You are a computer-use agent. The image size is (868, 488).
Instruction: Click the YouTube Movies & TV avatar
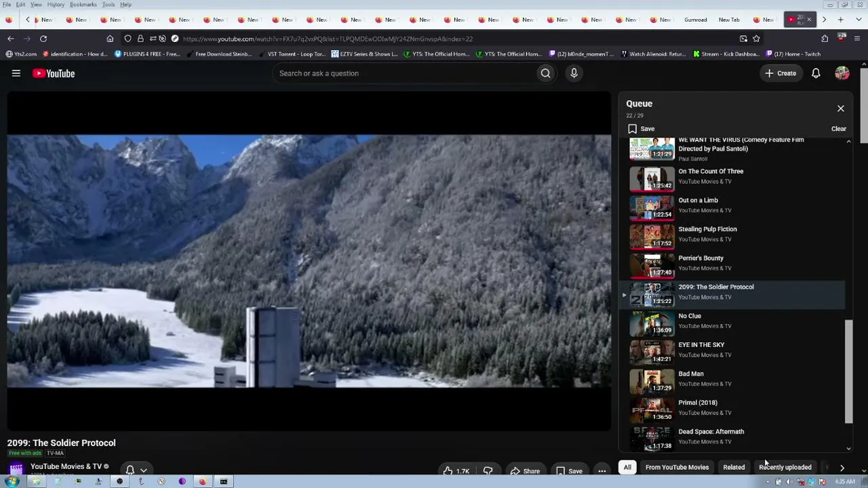tap(16, 468)
